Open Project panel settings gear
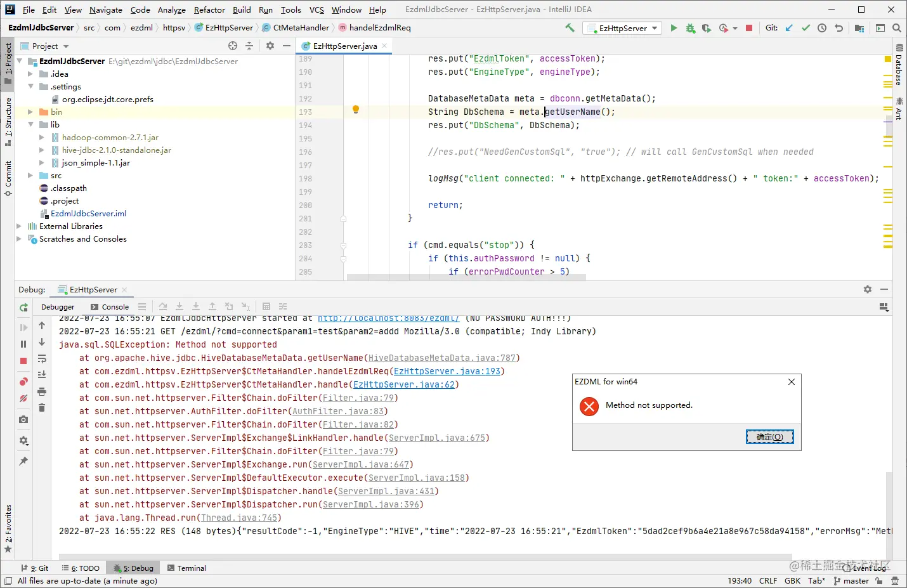Viewport: 907px width, 588px height. click(270, 46)
